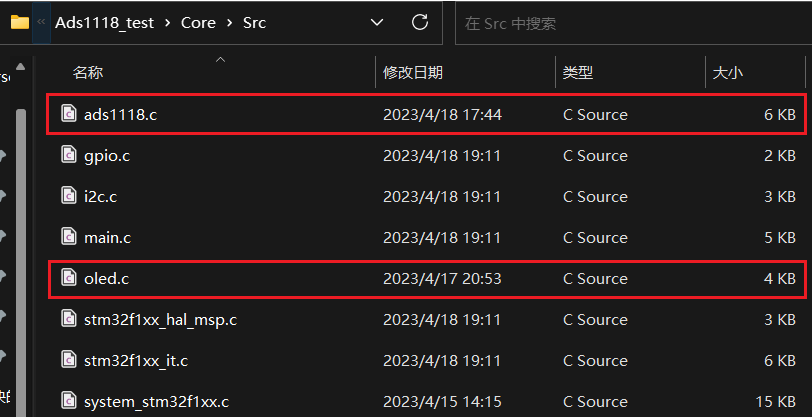
Task: Select the main.c file name
Action: (107, 237)
